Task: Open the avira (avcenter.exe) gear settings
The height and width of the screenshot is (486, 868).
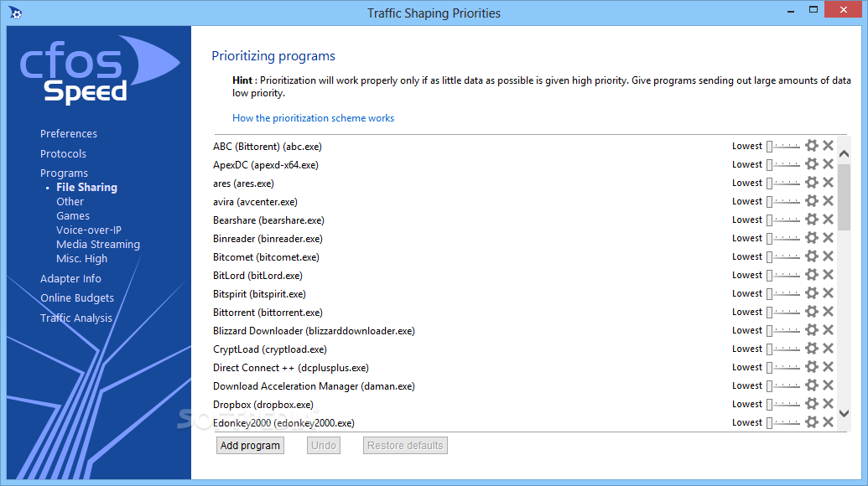Action: click(x=812, y=201)
